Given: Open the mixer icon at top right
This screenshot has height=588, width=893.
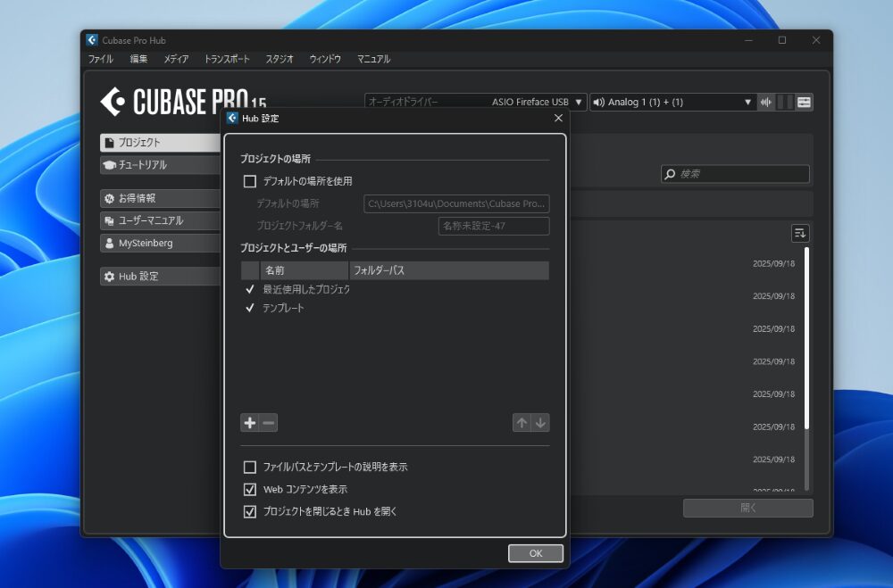Looking at the screenshot, I should pyautogui.click(x=804, y=103).
